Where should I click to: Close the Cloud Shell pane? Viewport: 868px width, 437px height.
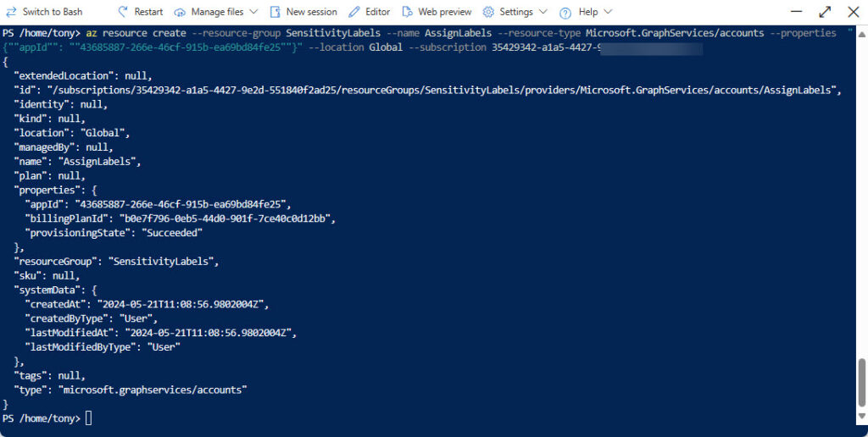click(x=854, y=12)
